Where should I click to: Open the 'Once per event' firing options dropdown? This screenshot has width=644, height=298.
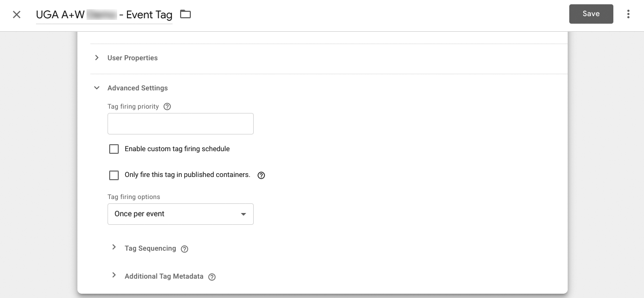click(x=180, y=214)
